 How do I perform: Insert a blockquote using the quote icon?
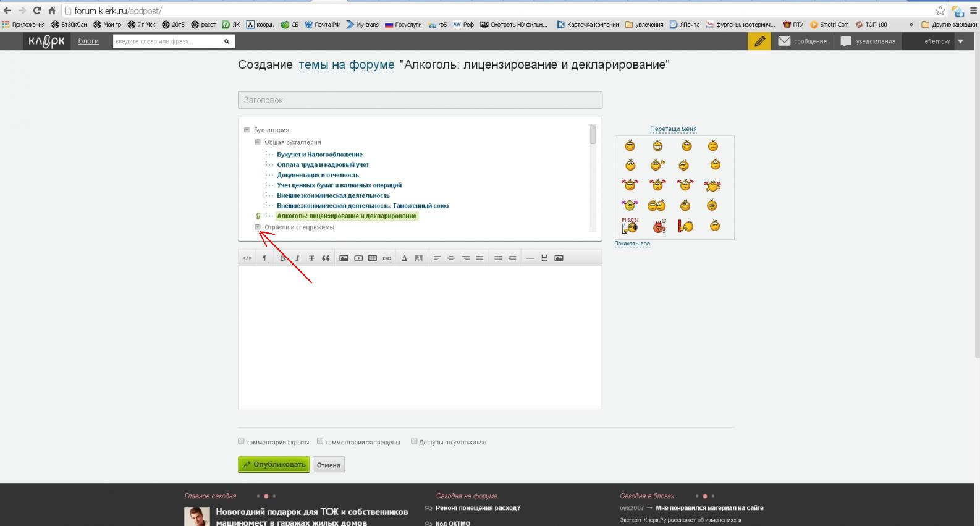click(x=326, y=258)
